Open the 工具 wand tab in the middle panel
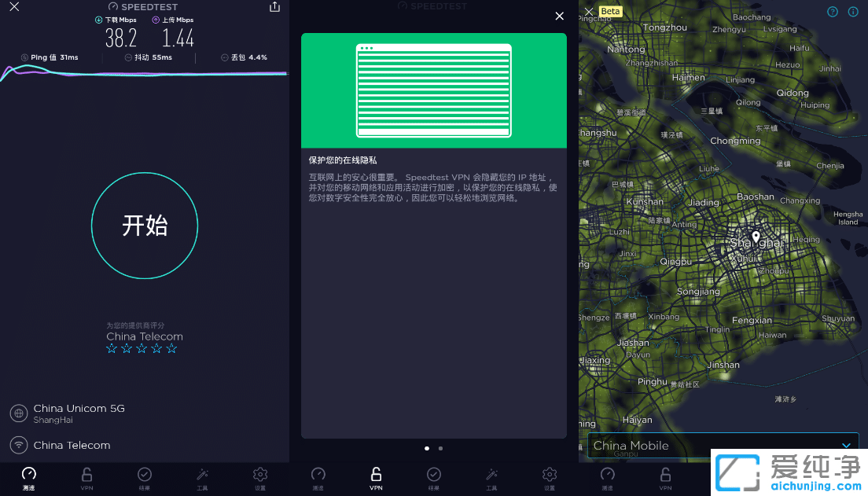 point(491,479)
